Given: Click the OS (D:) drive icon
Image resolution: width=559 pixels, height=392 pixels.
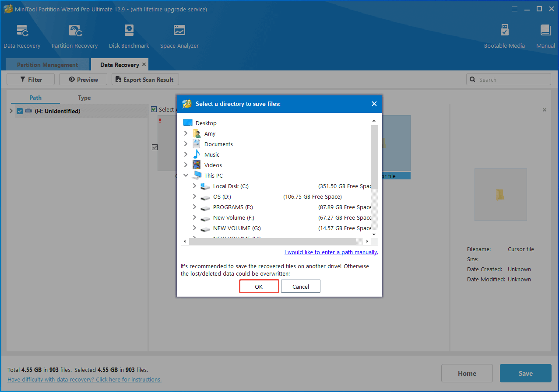Looking at the screenshot, I should [206, 197].
